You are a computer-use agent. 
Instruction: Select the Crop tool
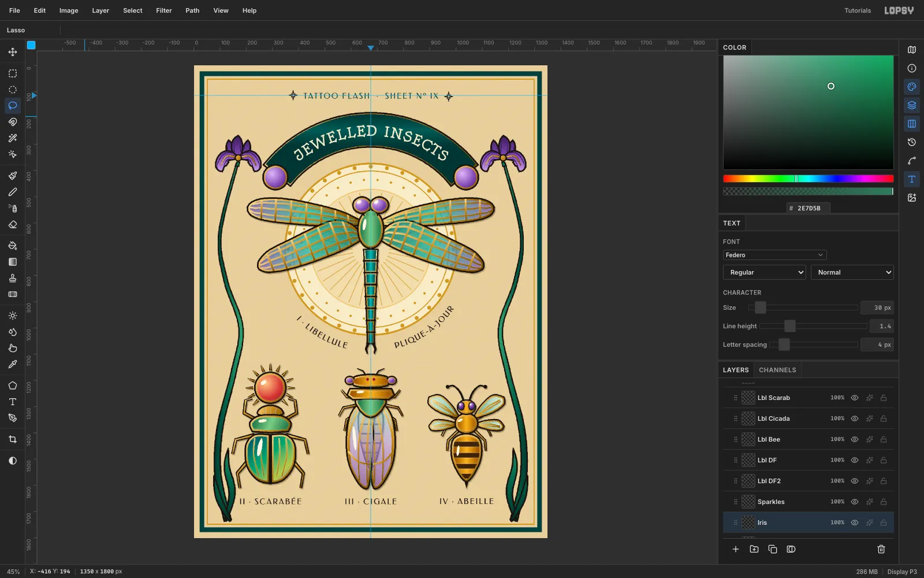click(13, 439)
